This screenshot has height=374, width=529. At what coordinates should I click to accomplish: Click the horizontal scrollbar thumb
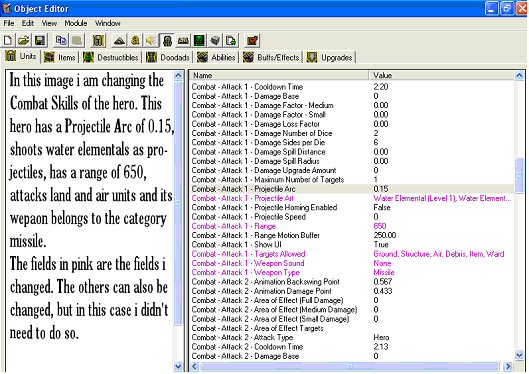(349, 366)
